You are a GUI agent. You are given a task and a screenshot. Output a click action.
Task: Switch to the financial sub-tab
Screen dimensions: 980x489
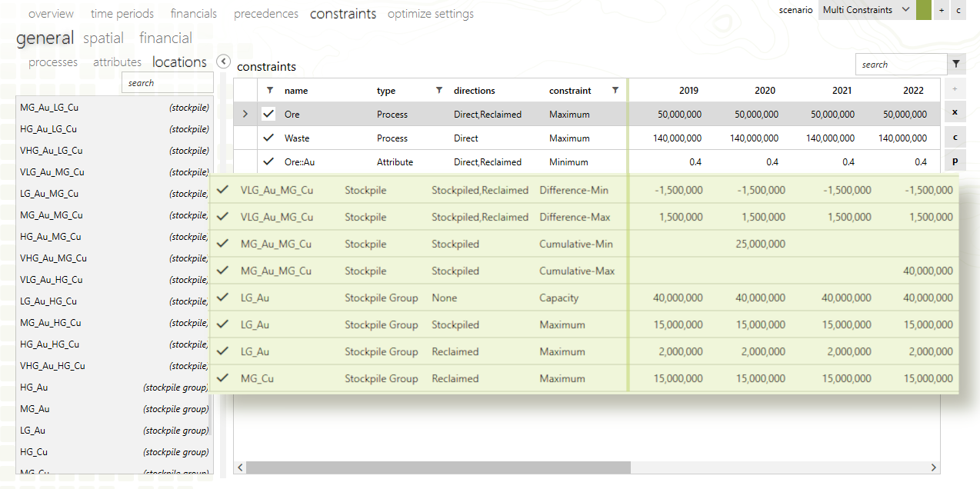166,38
